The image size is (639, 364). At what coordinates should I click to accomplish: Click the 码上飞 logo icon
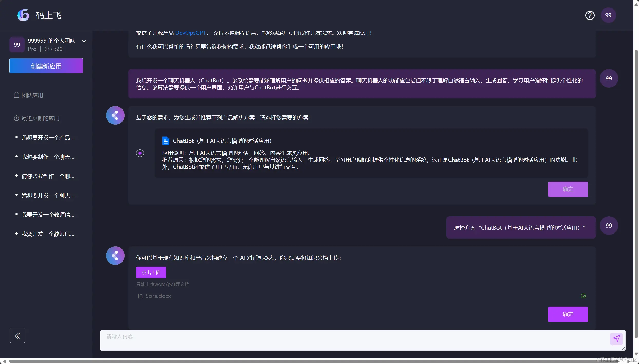pos(23,15)
